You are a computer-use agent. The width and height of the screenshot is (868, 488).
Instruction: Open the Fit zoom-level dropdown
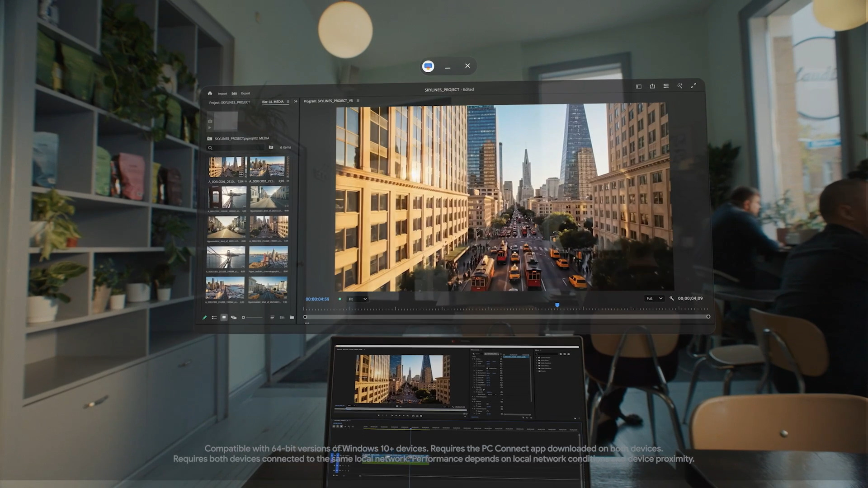[x=357, y=299]
